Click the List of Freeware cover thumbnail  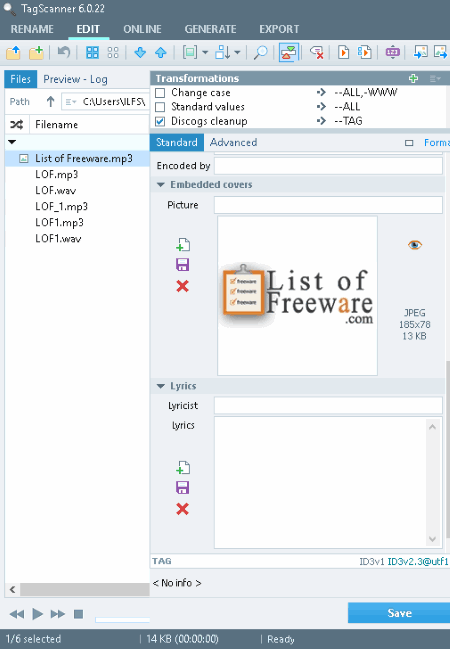[297, 296]
